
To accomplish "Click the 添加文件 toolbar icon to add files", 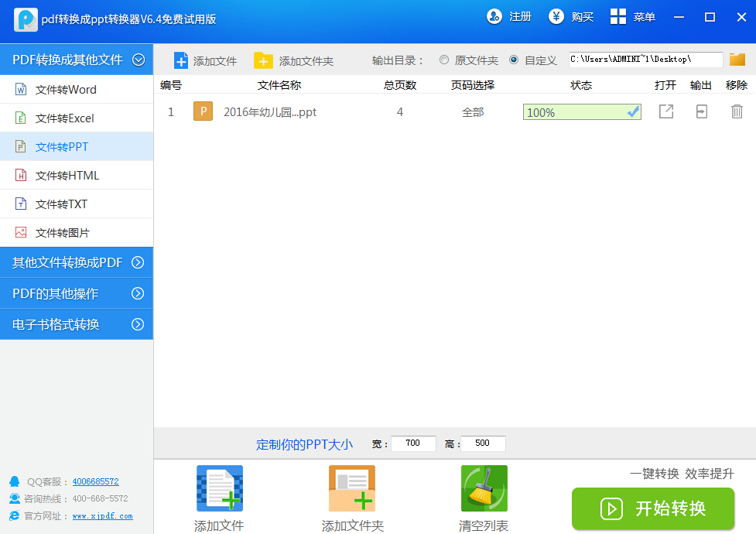I will coord(183,60).
